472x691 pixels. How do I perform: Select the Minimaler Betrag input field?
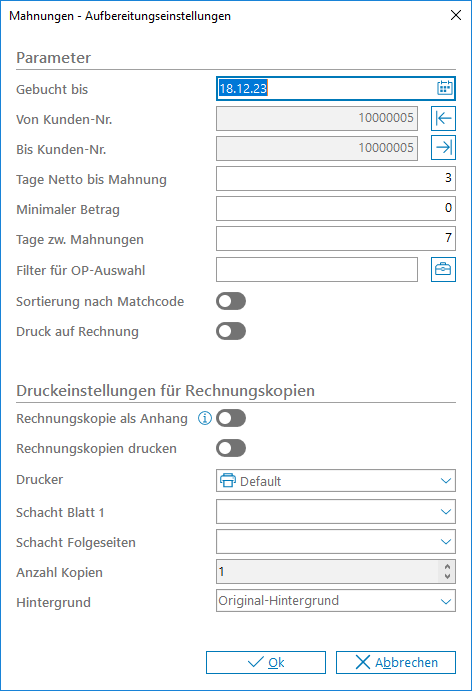click(336, 208)
